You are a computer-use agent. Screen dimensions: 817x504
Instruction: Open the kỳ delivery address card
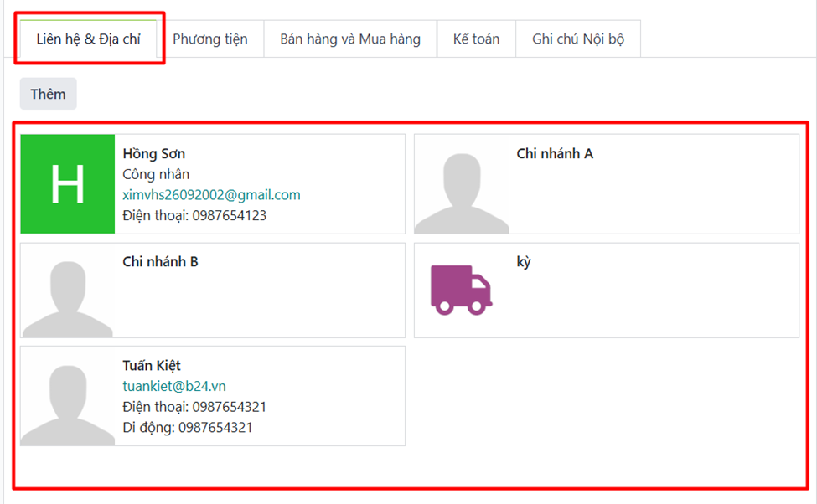click(524, 262)
